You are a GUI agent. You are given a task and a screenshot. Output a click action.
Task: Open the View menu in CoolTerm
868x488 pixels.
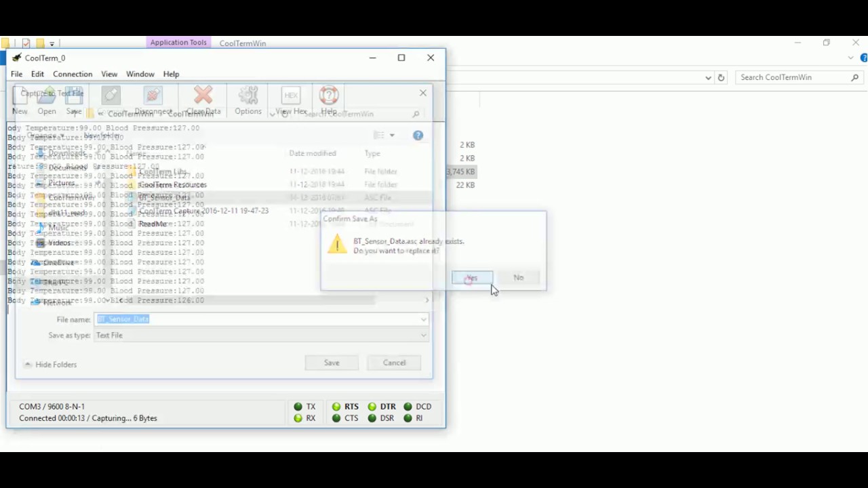point(109,74)
